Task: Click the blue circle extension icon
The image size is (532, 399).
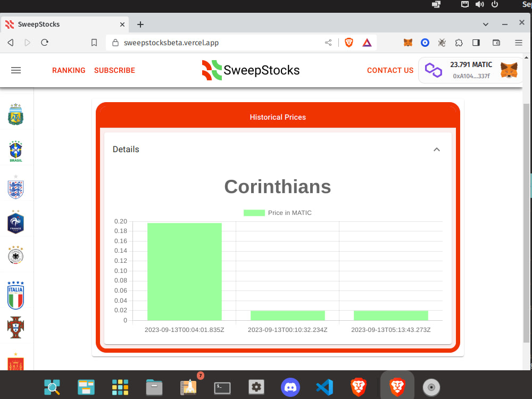Action: point(425,43)
